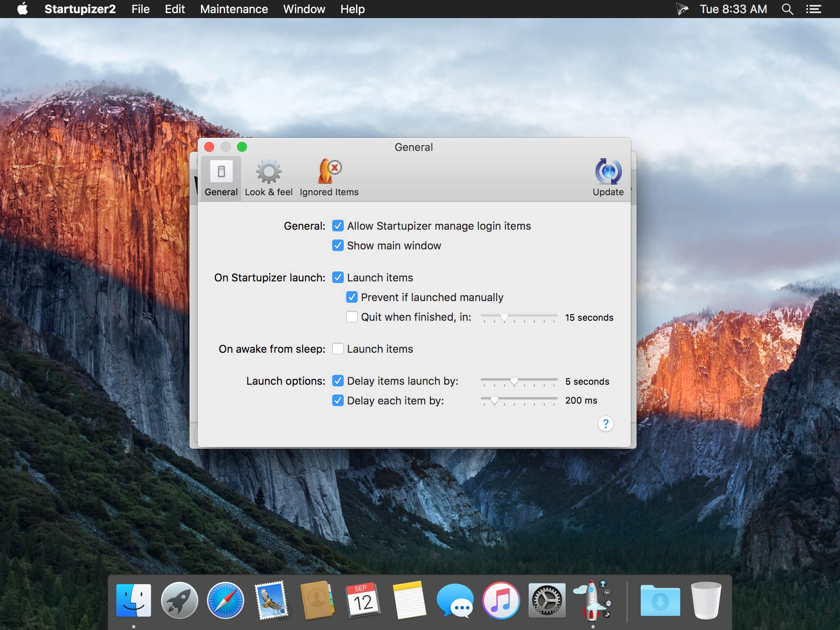Viewport: 840px width, 630px height.
Task: Open the help question mark button
Action: coord(605,424)
